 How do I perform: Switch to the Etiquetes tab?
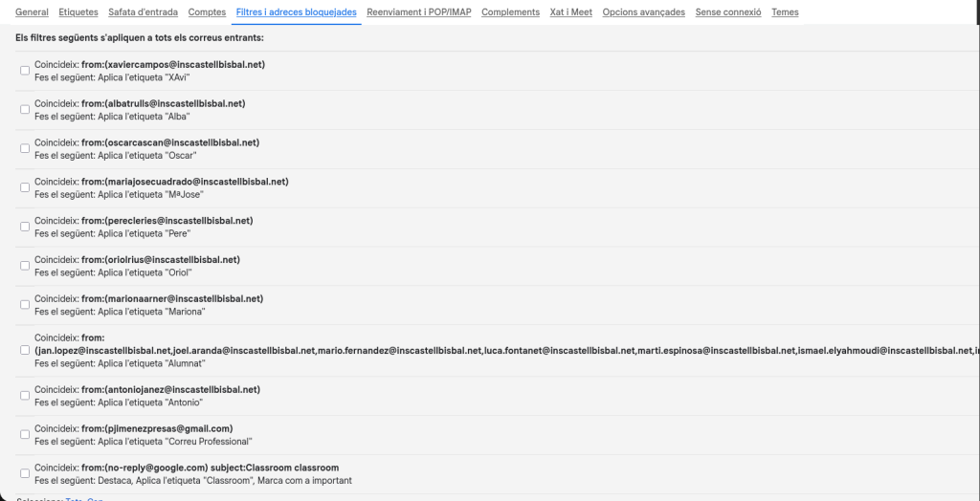(x=78, y=12)
